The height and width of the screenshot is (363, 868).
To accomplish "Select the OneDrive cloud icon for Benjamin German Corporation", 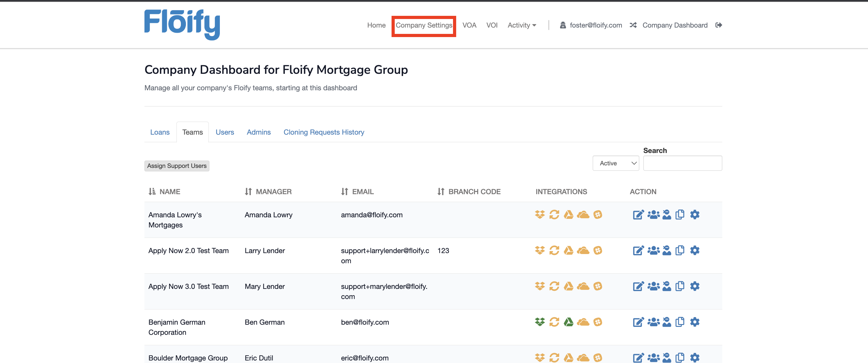I will [x=583, y=322].
